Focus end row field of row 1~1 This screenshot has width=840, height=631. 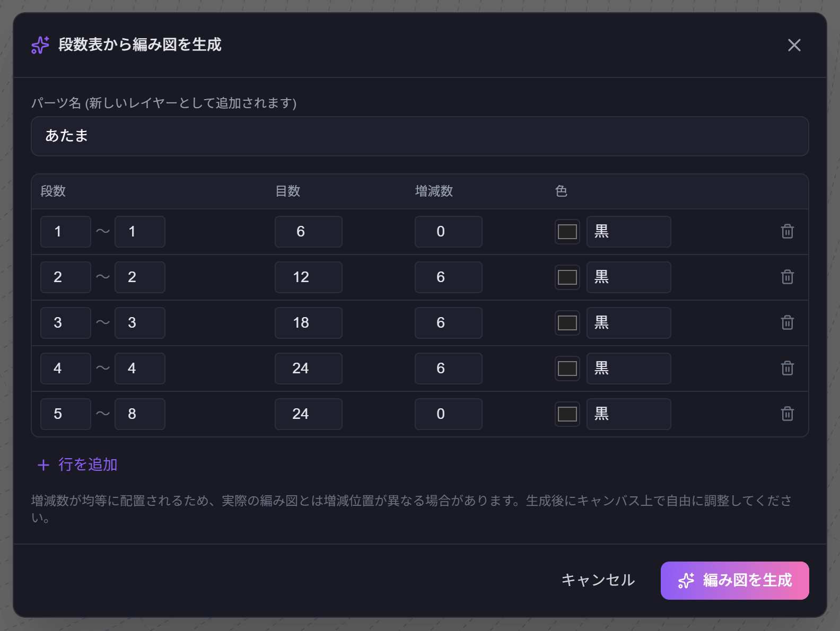click(140, 232)
